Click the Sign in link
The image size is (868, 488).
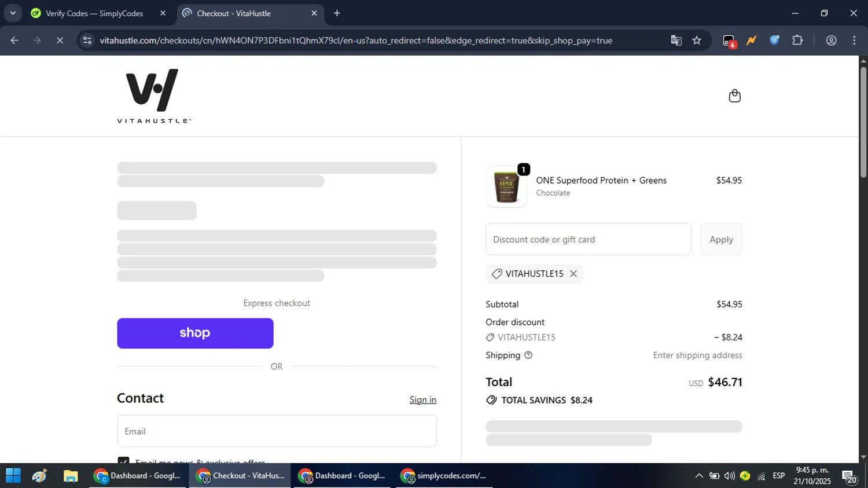pyautogui.click(x=423, y=400)
